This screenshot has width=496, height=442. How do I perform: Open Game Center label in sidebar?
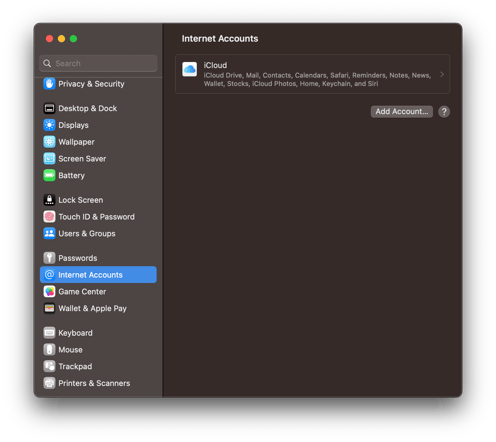pyautogui.click(x=82, y=292)
